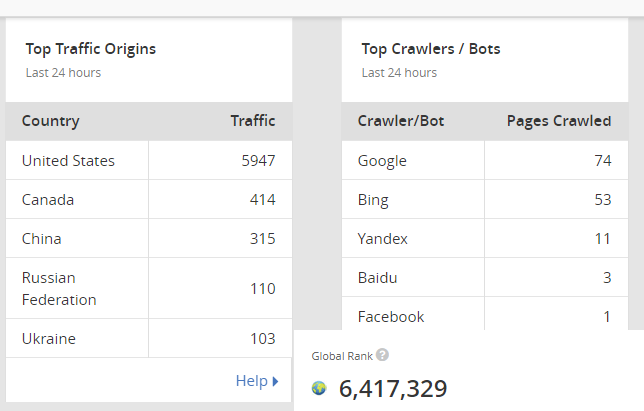Click the traffic value 110
The height and width of the screenshot is (411, 644).
point(263,289)
